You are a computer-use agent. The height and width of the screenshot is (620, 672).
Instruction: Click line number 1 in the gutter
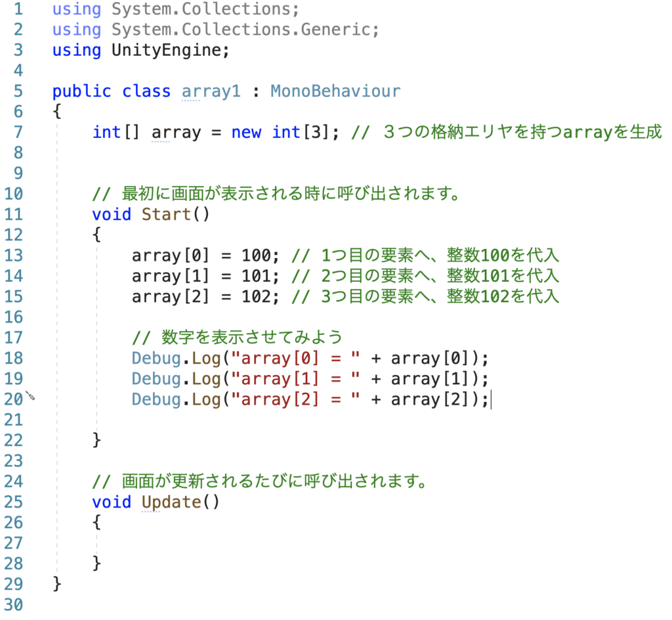point(17,10)
